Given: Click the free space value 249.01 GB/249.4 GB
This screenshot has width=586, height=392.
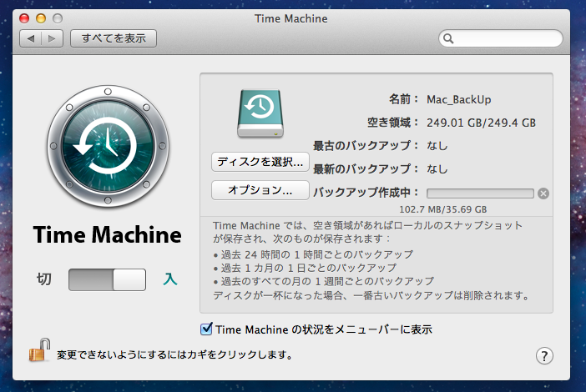Looking at the screenshot, I should 482,123.
